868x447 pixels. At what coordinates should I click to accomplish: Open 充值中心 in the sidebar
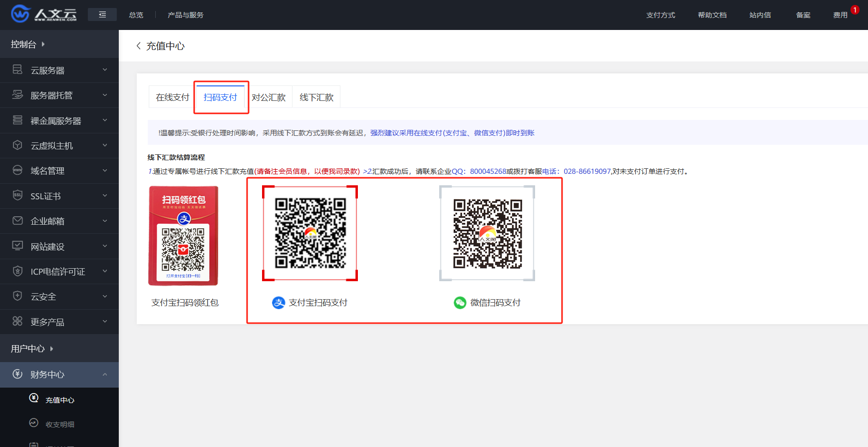pyautogui.click(x=60, y=400)
